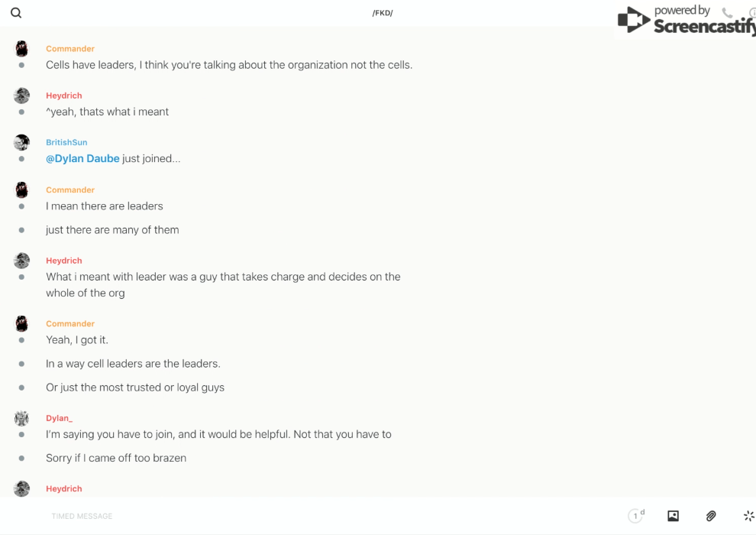Open the @Dylan Daube mention
The height and width of the screenshot is (535, 756).
coord(82,159)
